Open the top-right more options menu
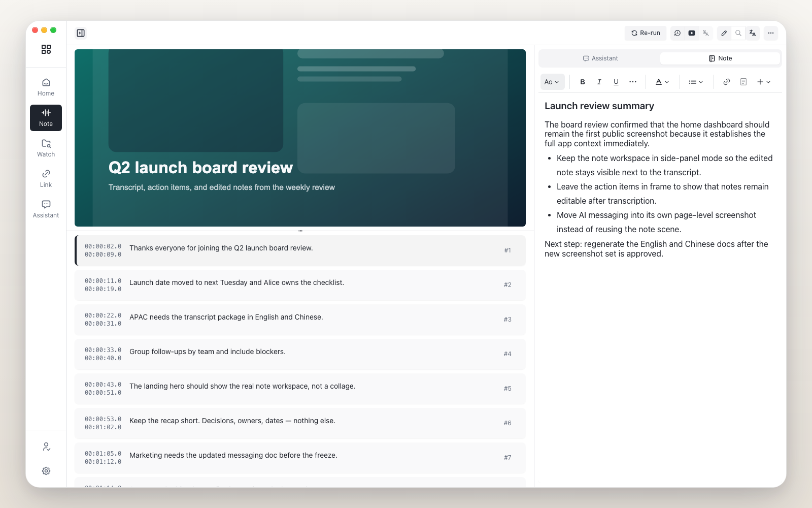The image size is (812, 508). 771,33
